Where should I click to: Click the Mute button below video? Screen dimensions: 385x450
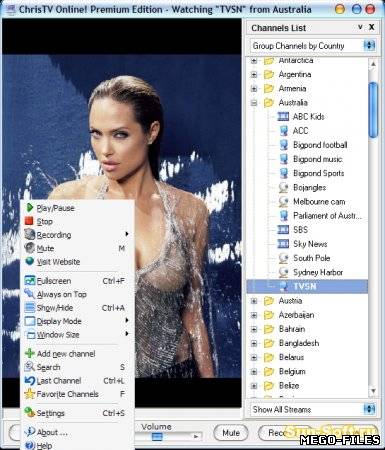click(231, 433)
